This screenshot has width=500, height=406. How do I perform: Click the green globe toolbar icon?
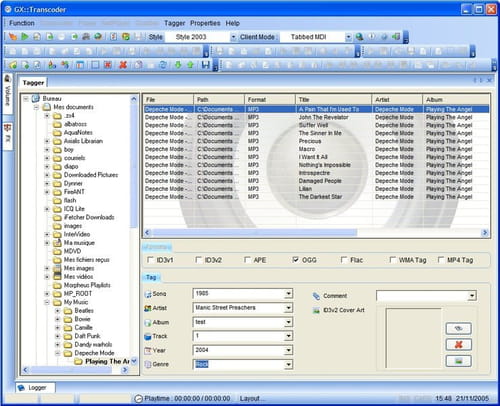point(98,37)
